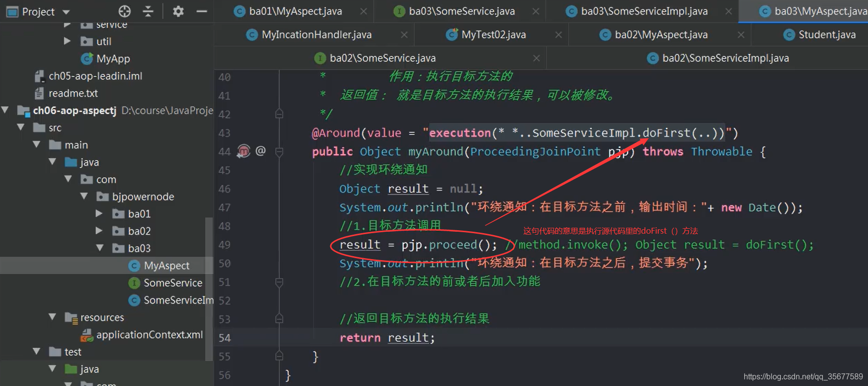Hide the Project panel with minus icon

pyautogui.click(x=202, y=11)
